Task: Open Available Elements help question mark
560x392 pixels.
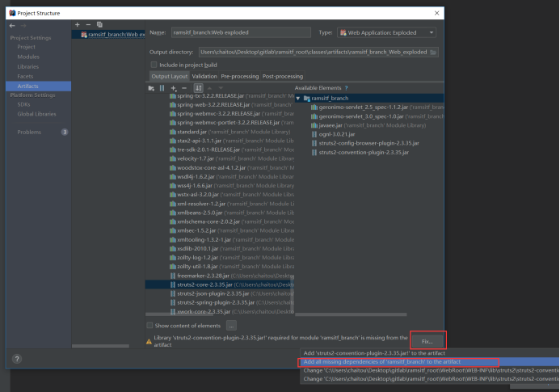Action: click(x=346, y=88)
